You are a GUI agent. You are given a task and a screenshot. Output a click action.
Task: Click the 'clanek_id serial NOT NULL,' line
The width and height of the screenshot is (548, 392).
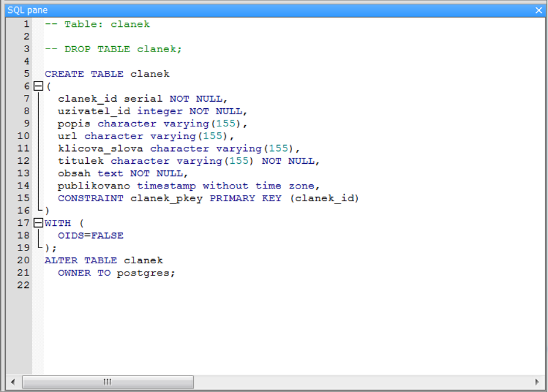pos(143,99)
